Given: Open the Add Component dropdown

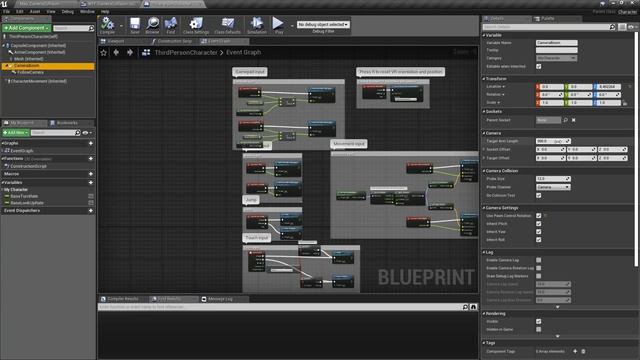Looking at the screenshot, I should (x=26, y=28).
